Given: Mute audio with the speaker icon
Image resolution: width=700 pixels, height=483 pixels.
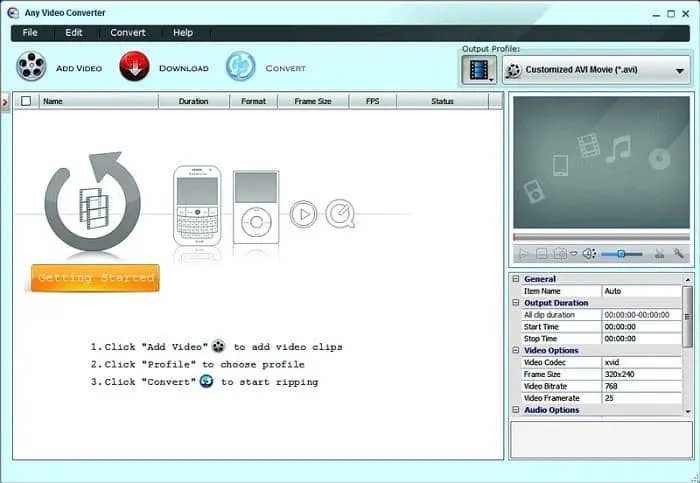Looking at the screenshot, I should [589, 255].
